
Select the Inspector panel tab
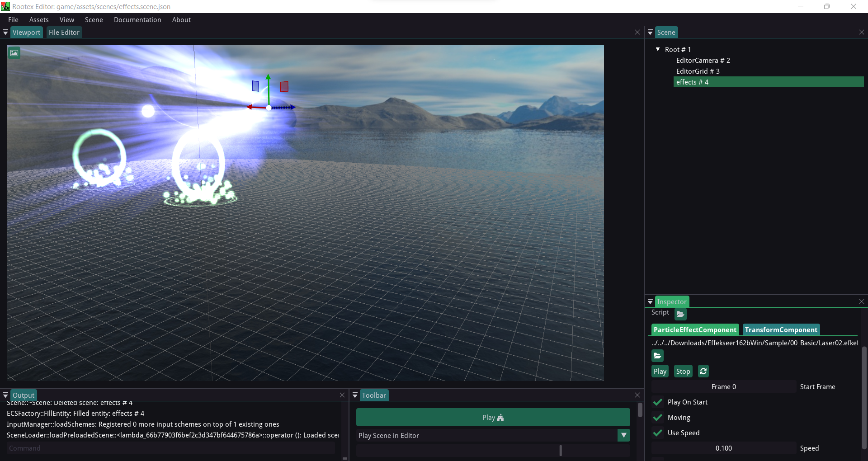click(x=671, y=301)
